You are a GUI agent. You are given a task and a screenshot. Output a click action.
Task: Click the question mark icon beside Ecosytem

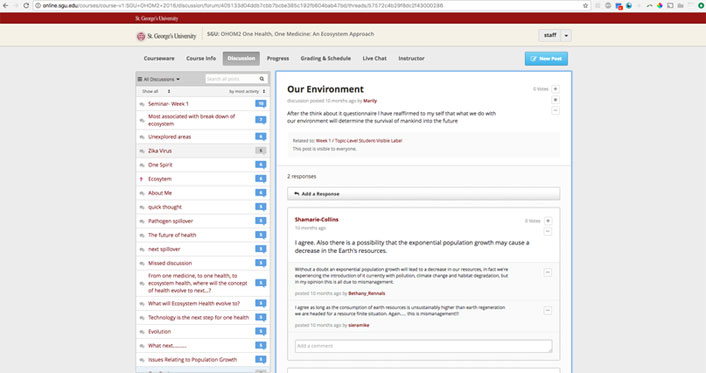[142, 179]
